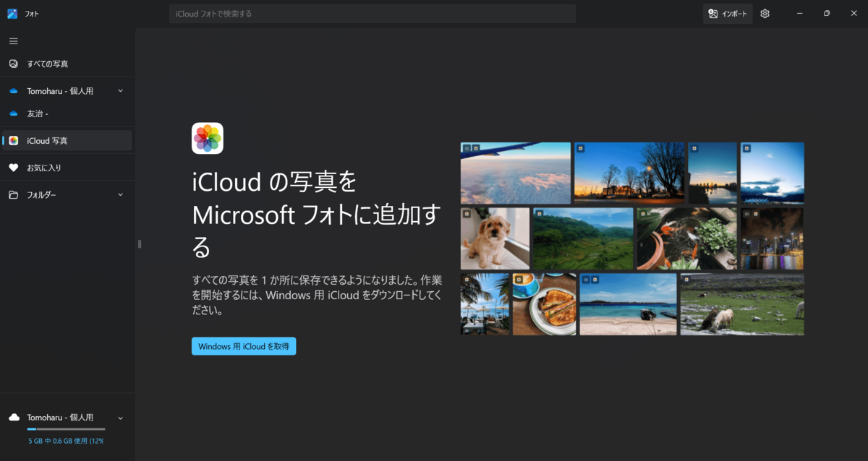Click Windows 用 iCloud を取得 button
The height and width of the screenshot is (461, 868).
[244, 346]
